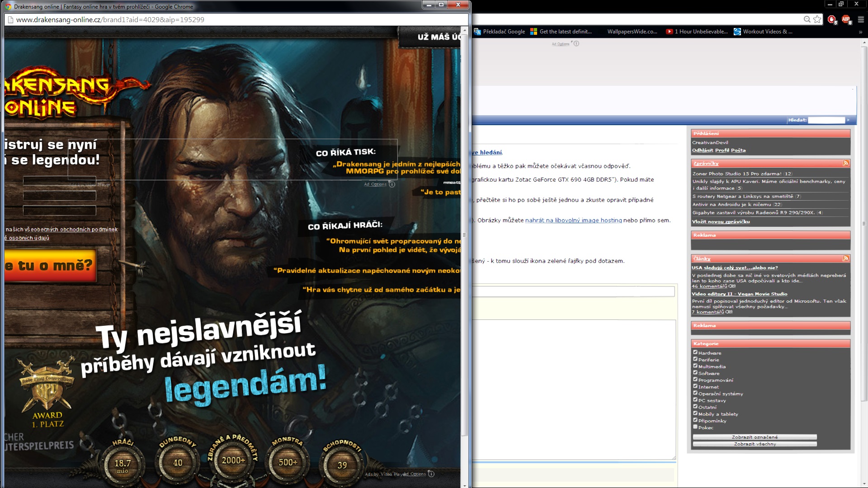868x488 pixels.
Task: Click the zoom magnifier icon in address bar
Action: [x=807, y=19]
